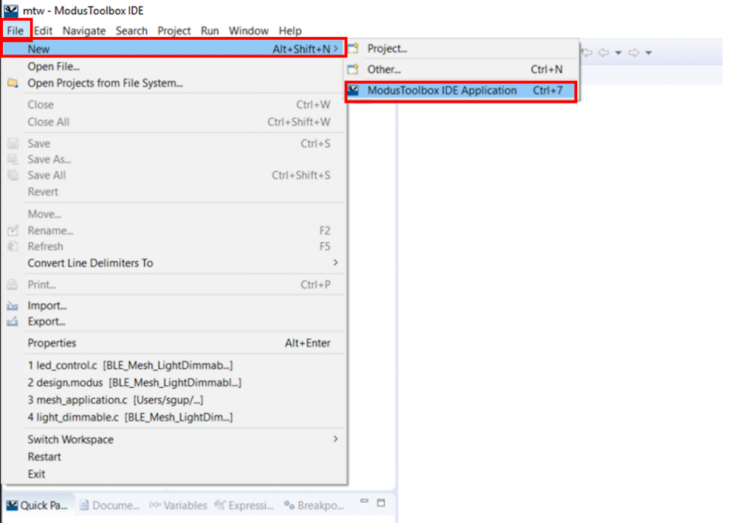The height and width of the screenshot is (523, 748).
Task: Click Close All entry
Action: tap(174, 122)
